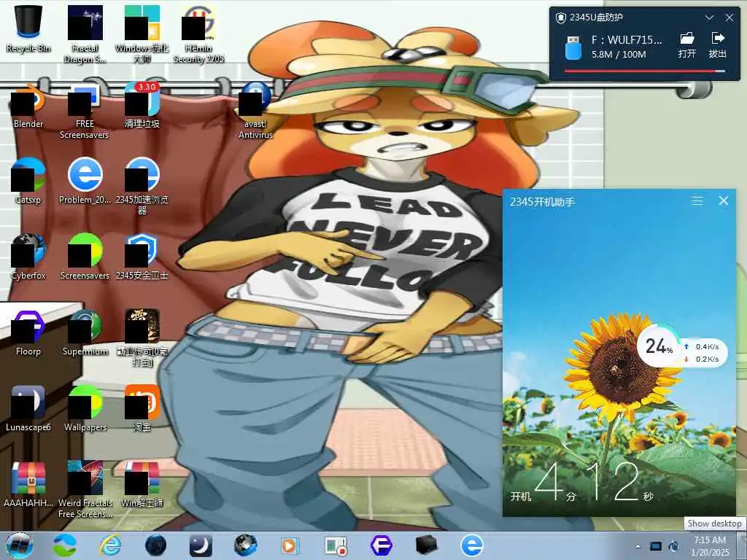
Task: Click the F: WULF715... drive name
Action: point(627,40)
